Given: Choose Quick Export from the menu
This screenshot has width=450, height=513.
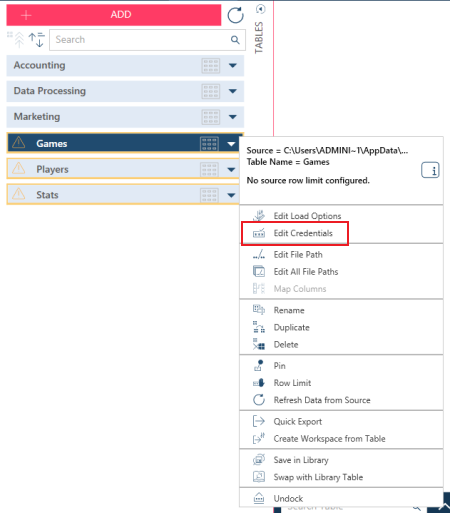Looking at the screenshot, I should click(341, 421).
